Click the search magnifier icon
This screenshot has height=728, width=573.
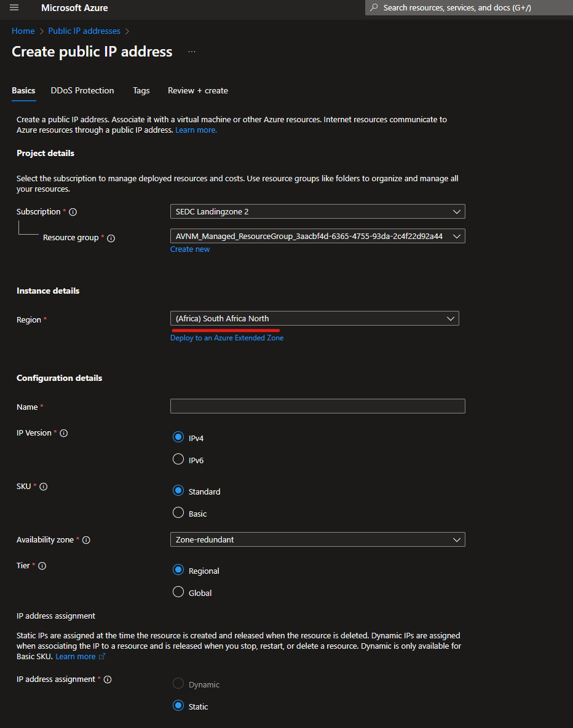click(x=374, y=7)
